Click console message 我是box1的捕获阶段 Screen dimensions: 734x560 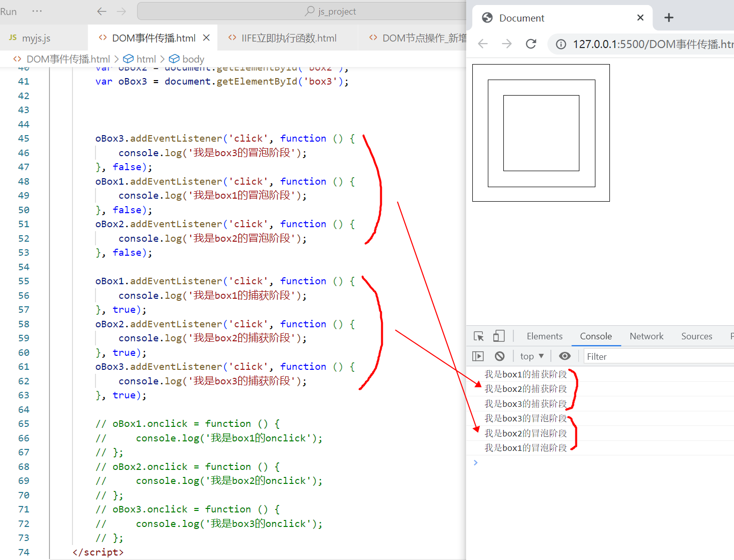(525, 374)
